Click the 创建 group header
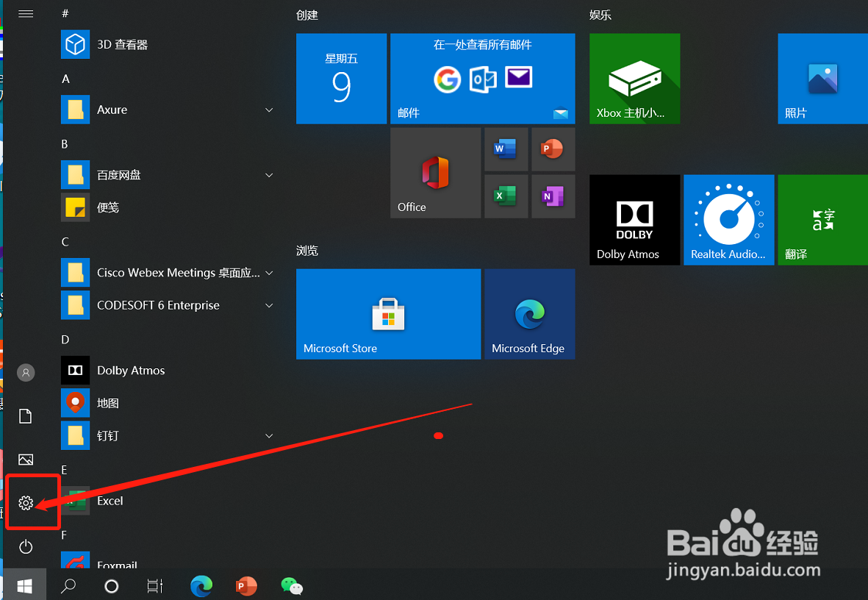This screenshot has height=600, width=868. [306, 15]
